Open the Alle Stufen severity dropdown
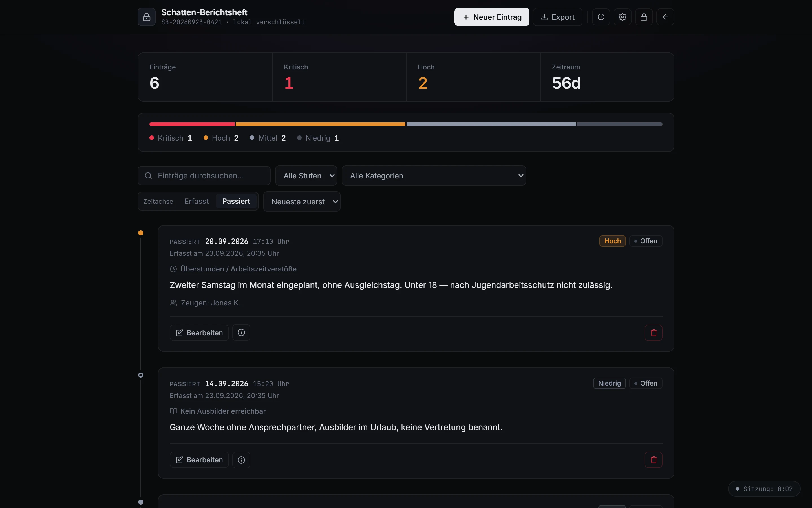 pos(306,176)
